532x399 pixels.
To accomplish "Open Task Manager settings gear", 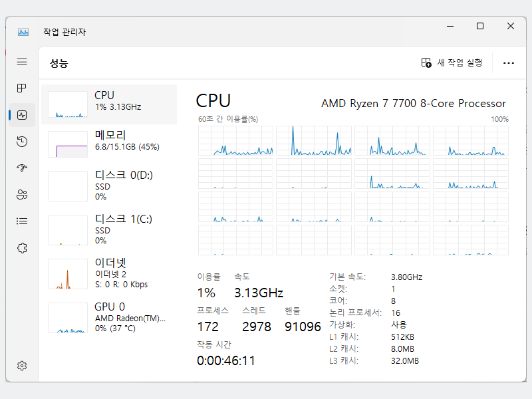I will tap(22, 366).
